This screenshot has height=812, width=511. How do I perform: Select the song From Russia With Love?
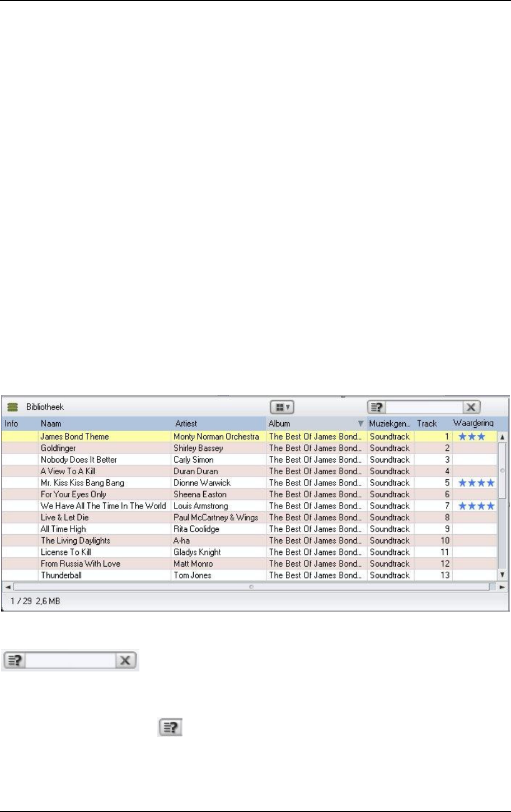click(81, 564)
